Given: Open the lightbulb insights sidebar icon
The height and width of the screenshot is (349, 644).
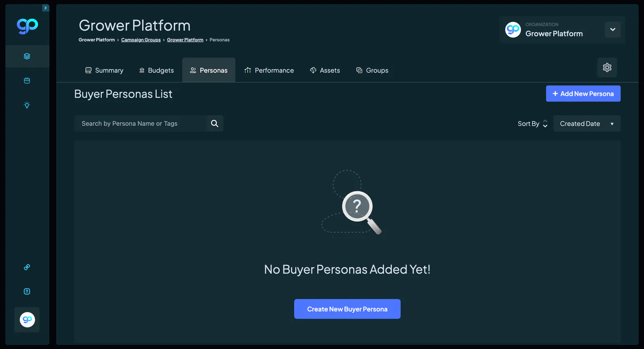Looking at the screenshot, I should (27, 105).
